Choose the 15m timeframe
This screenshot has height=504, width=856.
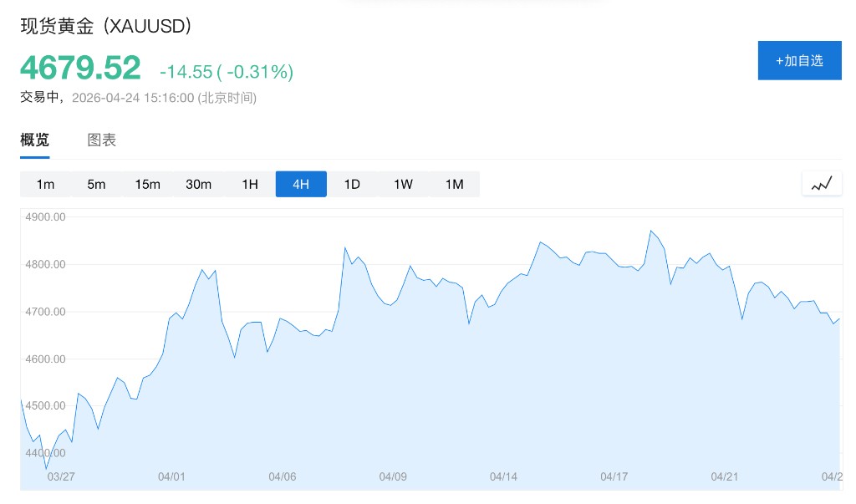[x=147, y=184]
